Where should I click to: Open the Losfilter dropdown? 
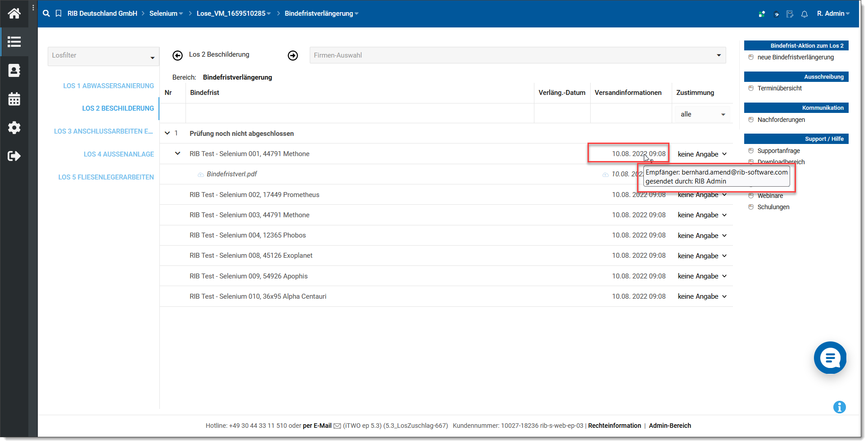pyautogui.click(x=104, y=56)
